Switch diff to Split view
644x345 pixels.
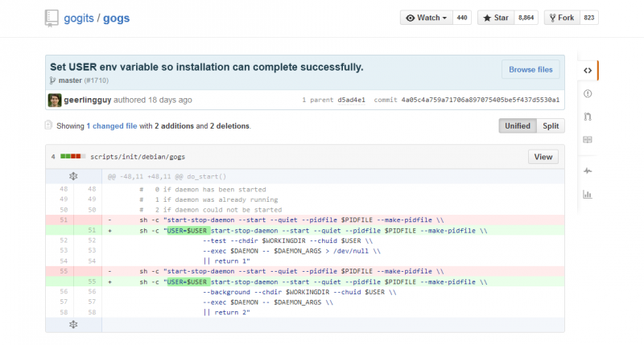tap(551, 126)
